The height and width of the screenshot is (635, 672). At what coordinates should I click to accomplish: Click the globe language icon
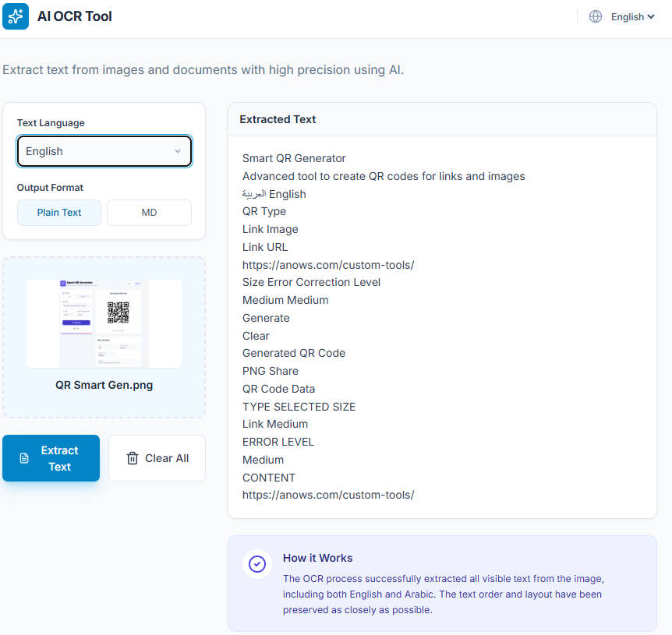[x=596, y=16]
